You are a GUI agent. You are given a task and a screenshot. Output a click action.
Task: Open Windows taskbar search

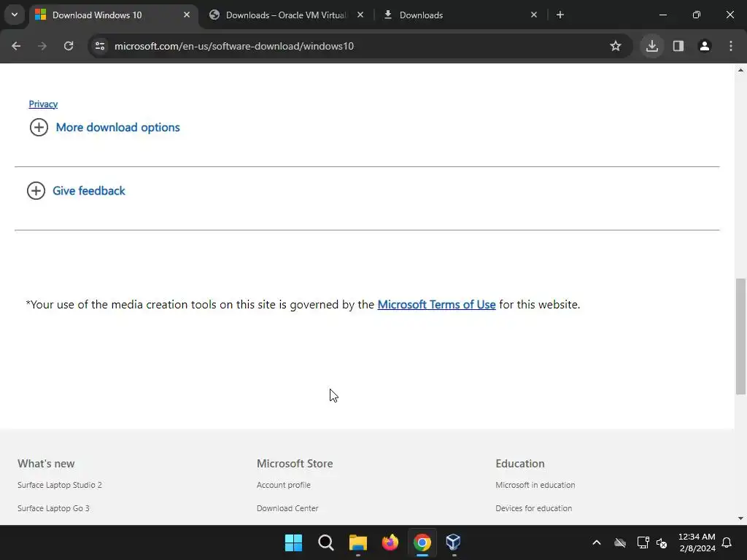326,542
